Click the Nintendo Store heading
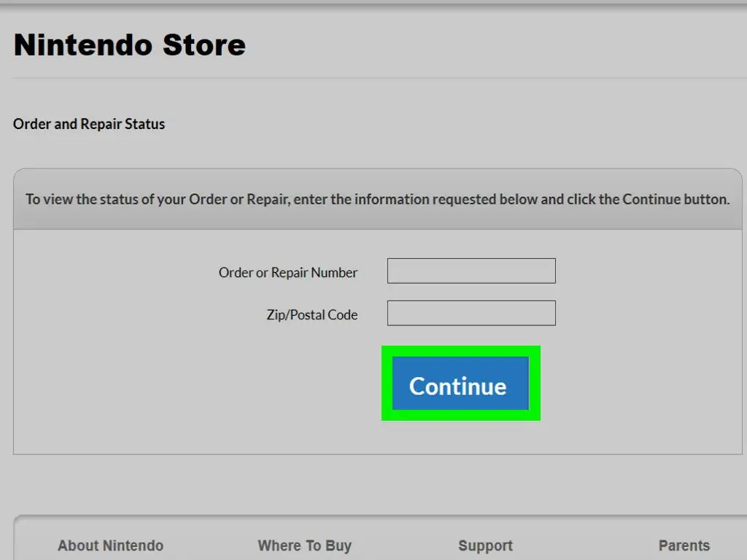 tap(130, 45)
